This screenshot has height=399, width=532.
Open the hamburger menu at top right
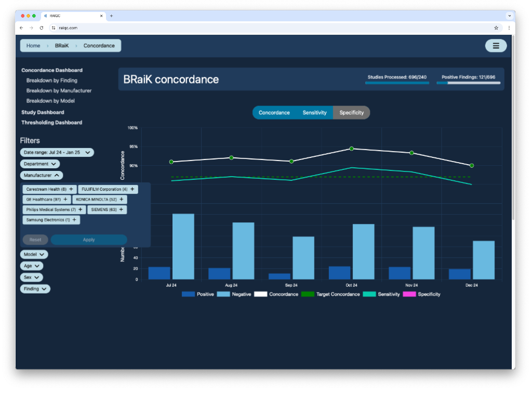point(496,46)
